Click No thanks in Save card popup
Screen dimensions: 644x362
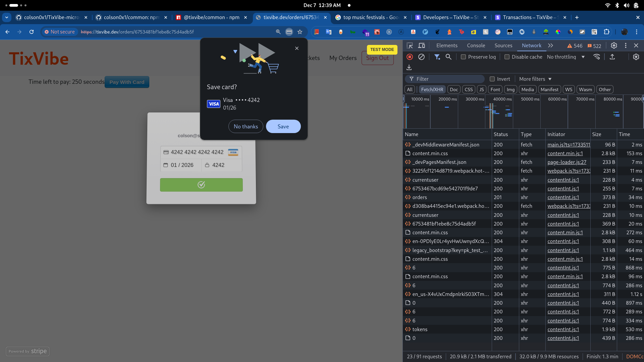[246, 126]
